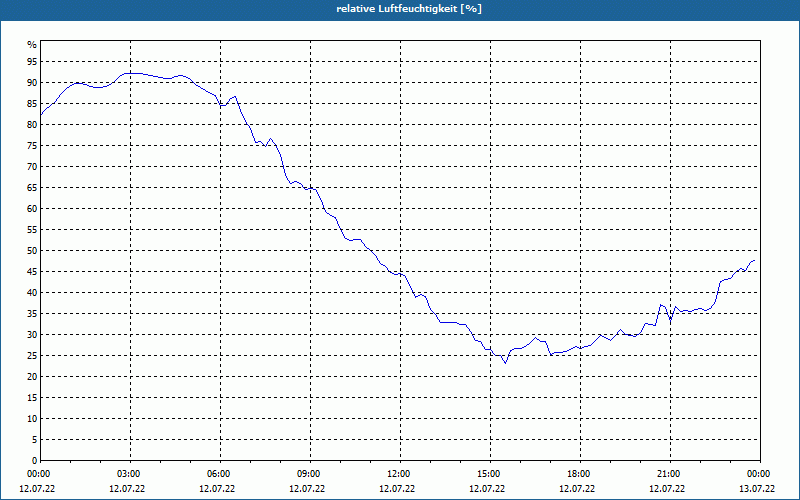This screenshot has height=500, width=800.
Task: Click the y-axis label '75'
Action: 32,145
